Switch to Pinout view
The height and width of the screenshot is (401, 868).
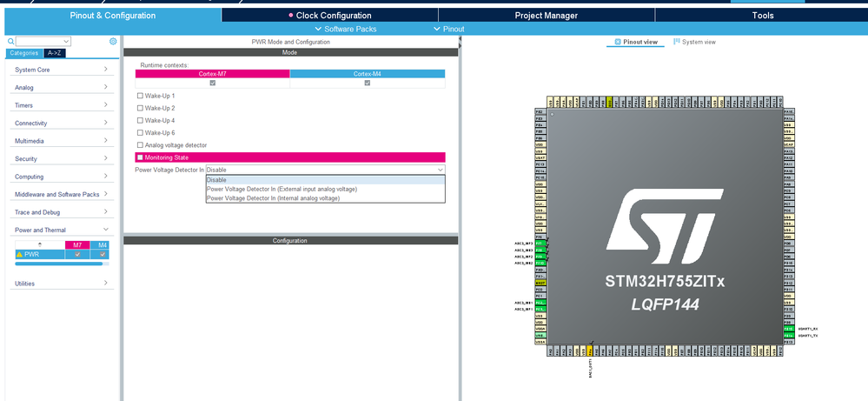tap(636, 42)
